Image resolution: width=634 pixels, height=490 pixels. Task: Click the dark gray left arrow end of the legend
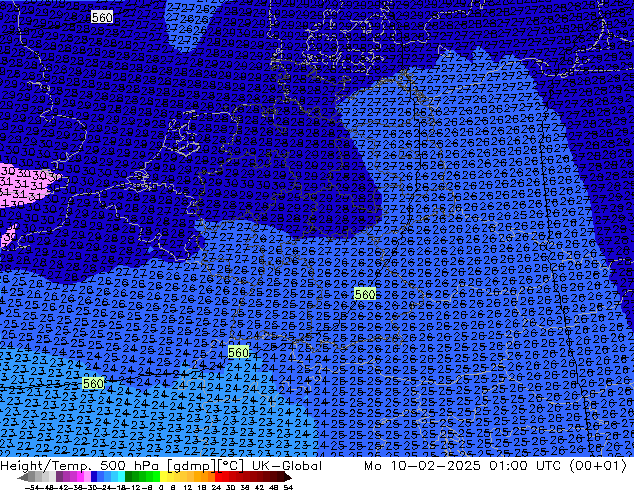[x=23, y=478]
